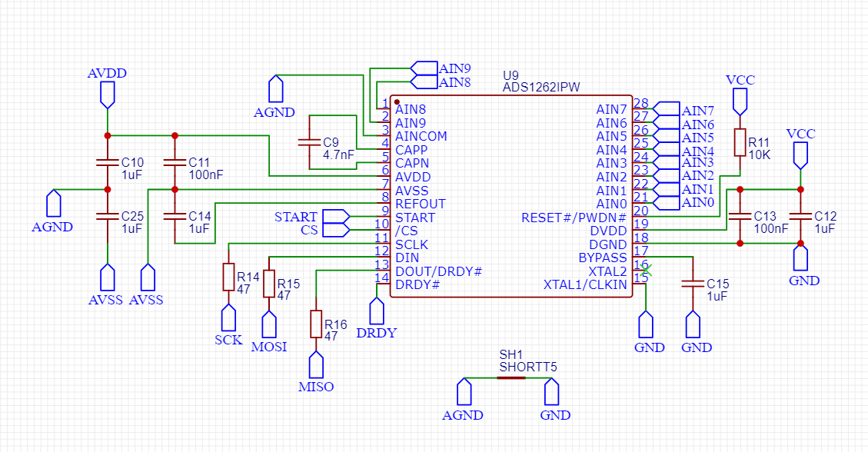This screenshot has height=452, width=868.
Task: Select the MISO net port symbol
Action: [x=316, y=364]
